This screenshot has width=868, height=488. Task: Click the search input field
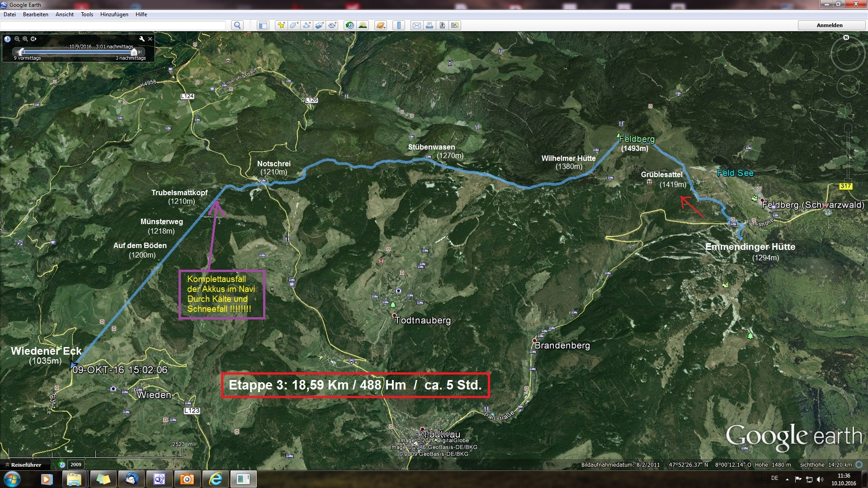click(113, 25)
